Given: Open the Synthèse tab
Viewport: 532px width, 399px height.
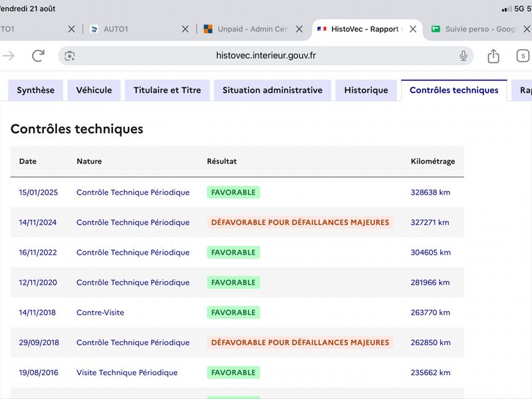Looking at the screenshot, I should tap(36, 90).
